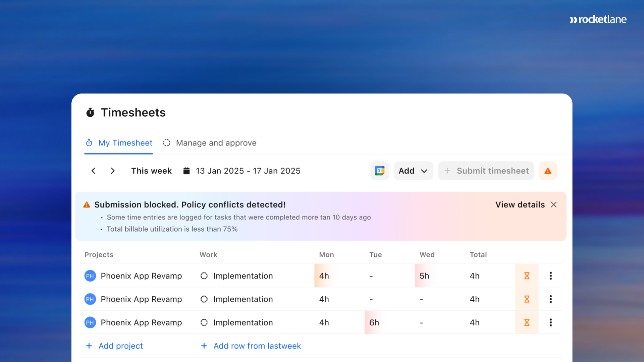Open three-dot menu for second row

[x=550, y=299]
